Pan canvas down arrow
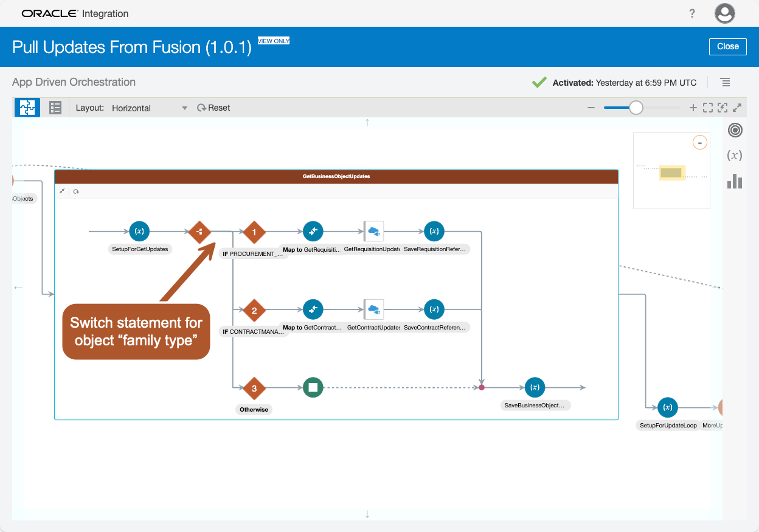Viewport: 759px width, 532px height. 367,514
